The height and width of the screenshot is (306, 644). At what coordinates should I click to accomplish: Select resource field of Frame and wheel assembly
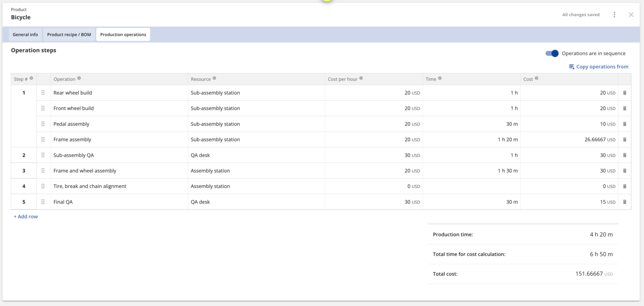pos(256,170)
